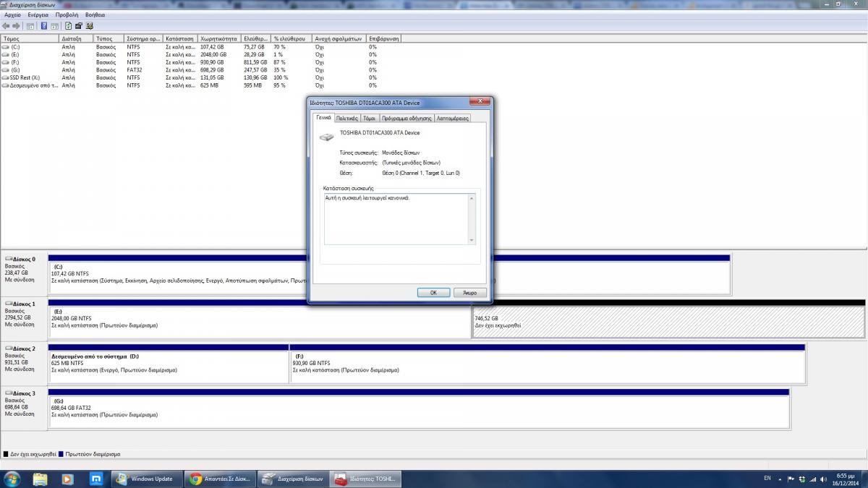Image resolution: width=868 pixels, height=488 pixels.
Task: Select the Δίσκος 1 disk label
Action: 23,304
